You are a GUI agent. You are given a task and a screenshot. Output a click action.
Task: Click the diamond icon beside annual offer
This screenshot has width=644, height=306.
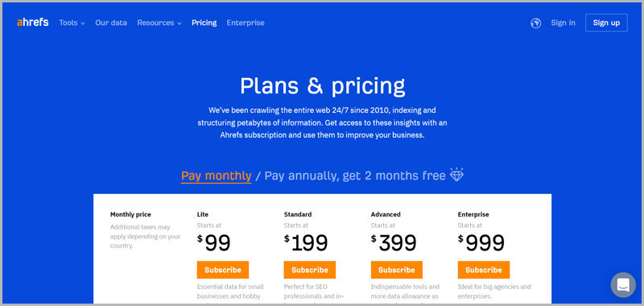tap(456, 175)
